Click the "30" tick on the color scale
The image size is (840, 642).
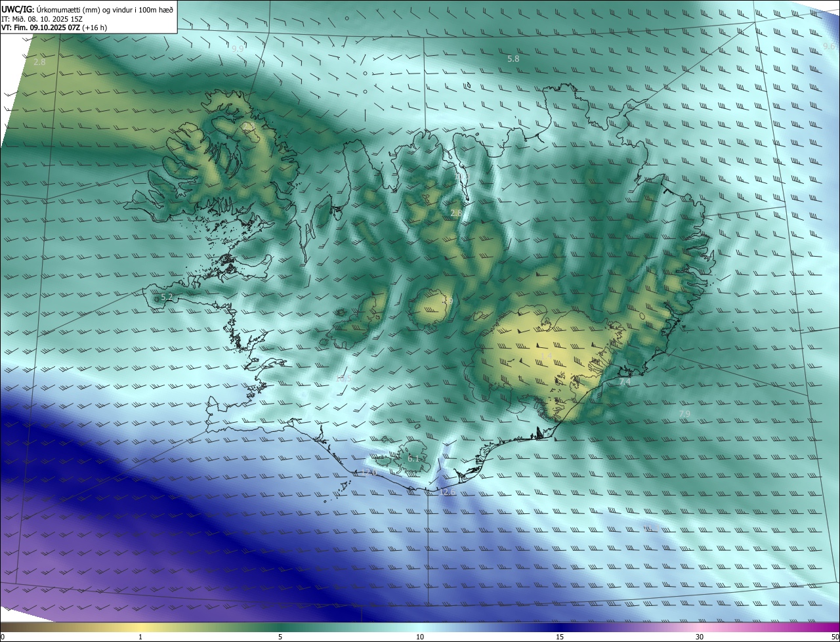point(700,637)
